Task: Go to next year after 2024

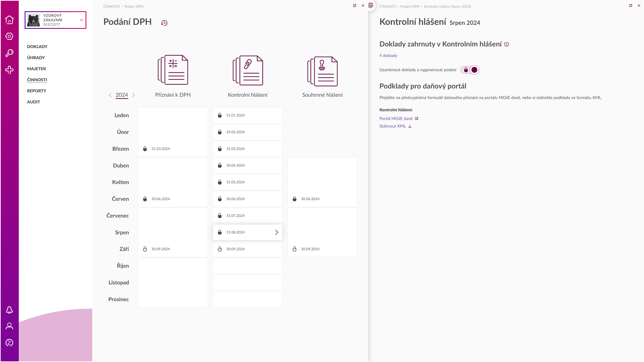Action: [x=133, y=95]
